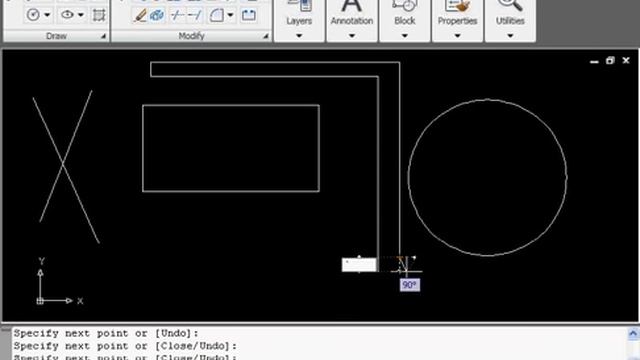Open the Layers panel dropdown
Viewport: 640px width, 360px height.
tap(299, 36)
